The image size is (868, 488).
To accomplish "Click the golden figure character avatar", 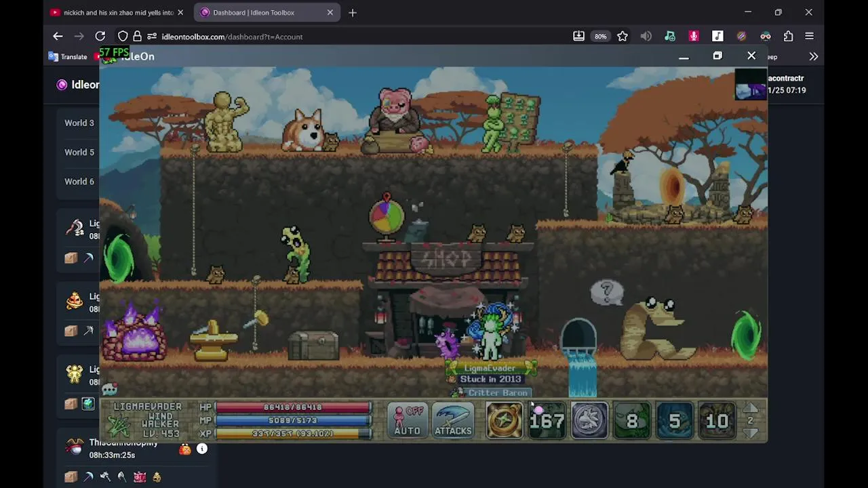I will [74, 373].
